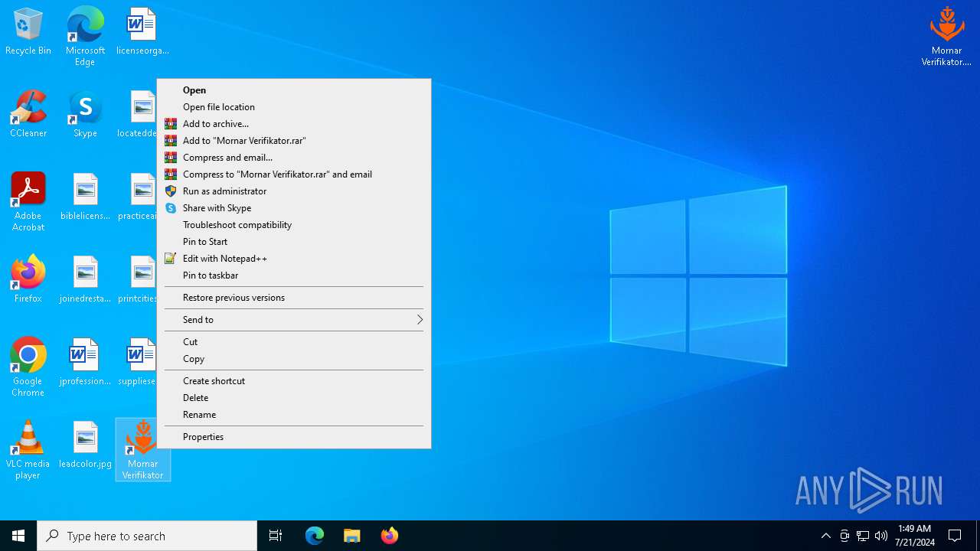Image resolution: width=980 pixels, height=551 pixels.
Task: Choose Troubleshoot compatibility
Action: tap(294, 225)
